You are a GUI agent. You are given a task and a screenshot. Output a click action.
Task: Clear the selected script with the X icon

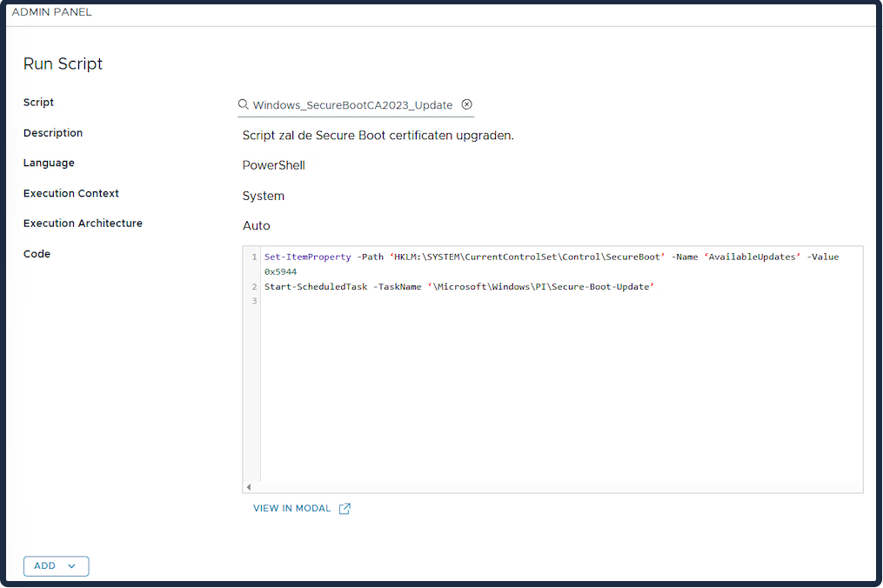(467, 104)
